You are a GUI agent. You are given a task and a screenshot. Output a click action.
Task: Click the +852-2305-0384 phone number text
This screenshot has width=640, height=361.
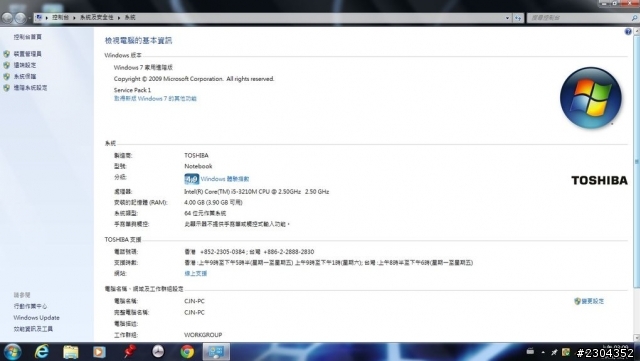pyautogui.click(x=223, y=252)
